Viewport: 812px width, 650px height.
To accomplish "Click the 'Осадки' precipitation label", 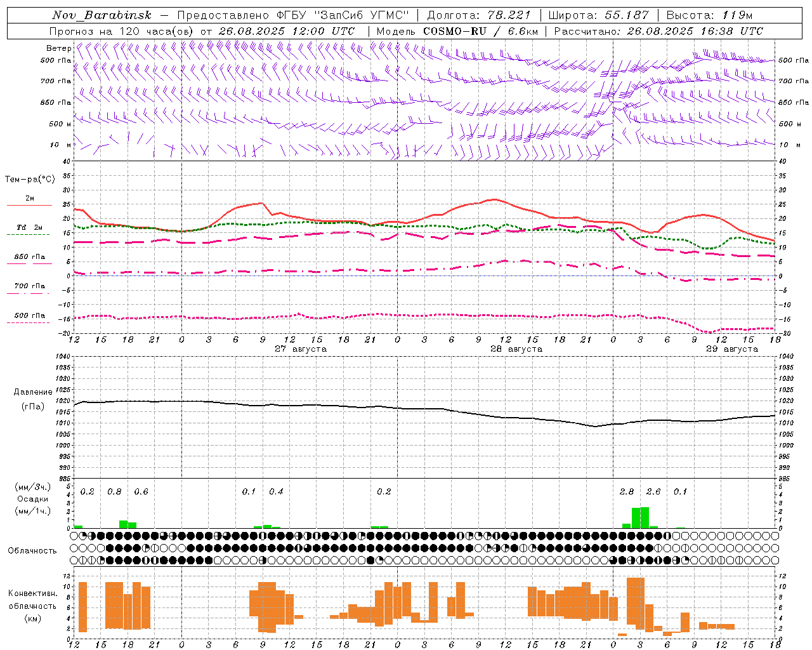I will point(32,499).
